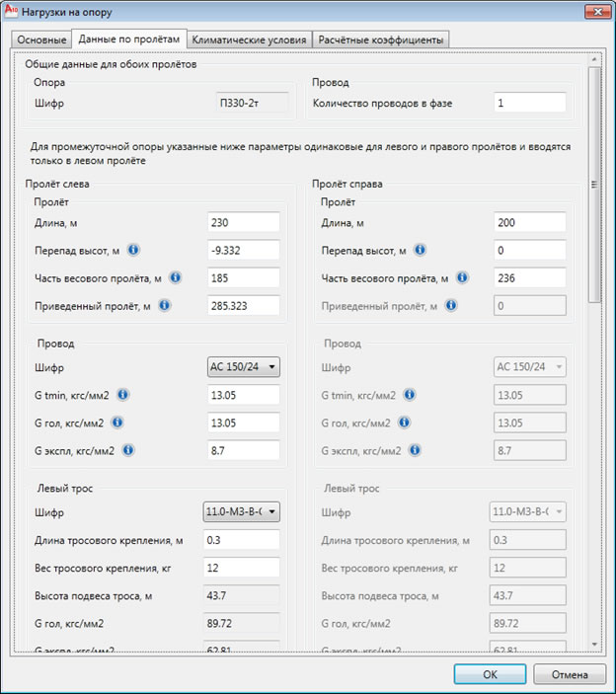Click right Вес тросового крепления field 12
The image size is (616, 694).
click(x=527, y=568)
